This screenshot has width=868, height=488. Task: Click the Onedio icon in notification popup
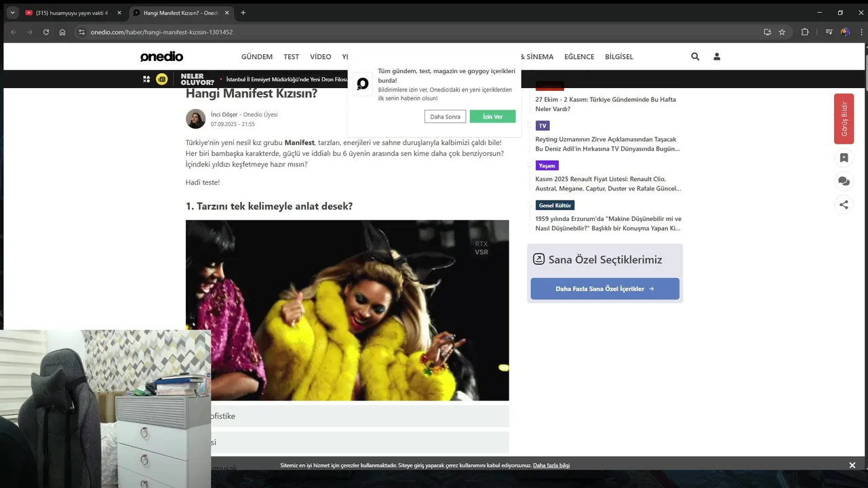point(363,84)
